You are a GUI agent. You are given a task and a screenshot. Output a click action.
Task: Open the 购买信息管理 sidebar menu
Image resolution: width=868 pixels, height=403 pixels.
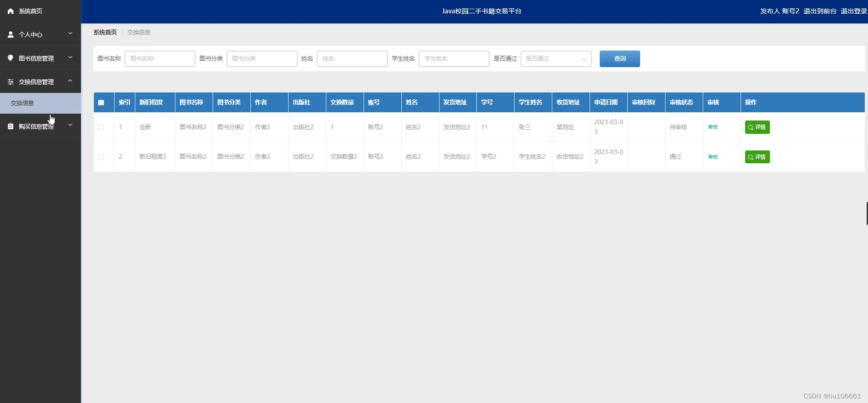pyautogui.click(x=41, y=126)
